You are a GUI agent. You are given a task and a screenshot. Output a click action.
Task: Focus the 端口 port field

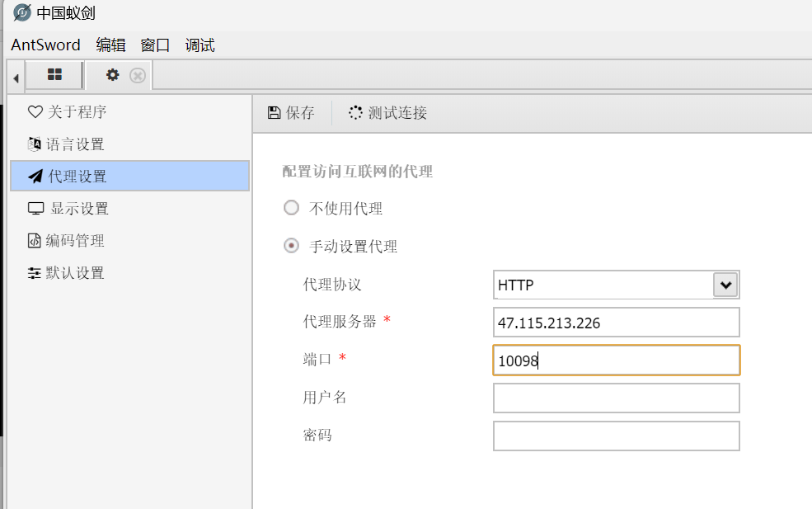pos(617,361)
